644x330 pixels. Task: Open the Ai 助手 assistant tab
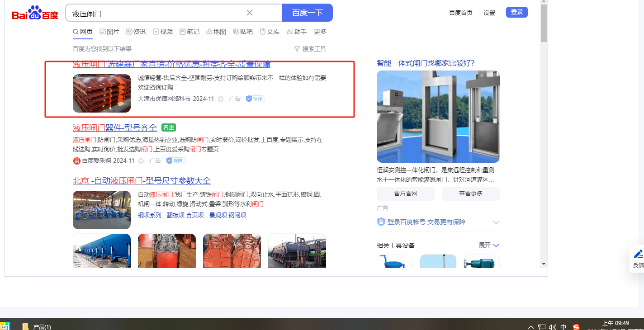tap(297, 32)
